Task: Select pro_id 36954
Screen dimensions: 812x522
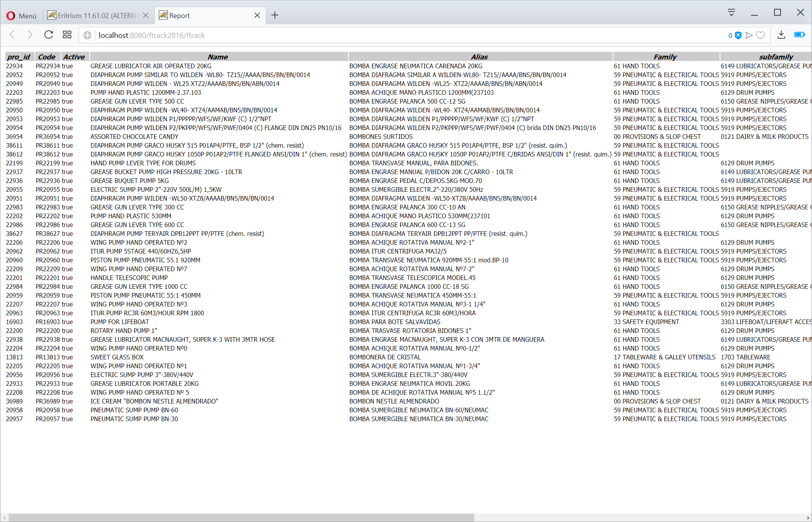Action: [x=14, y=137]
